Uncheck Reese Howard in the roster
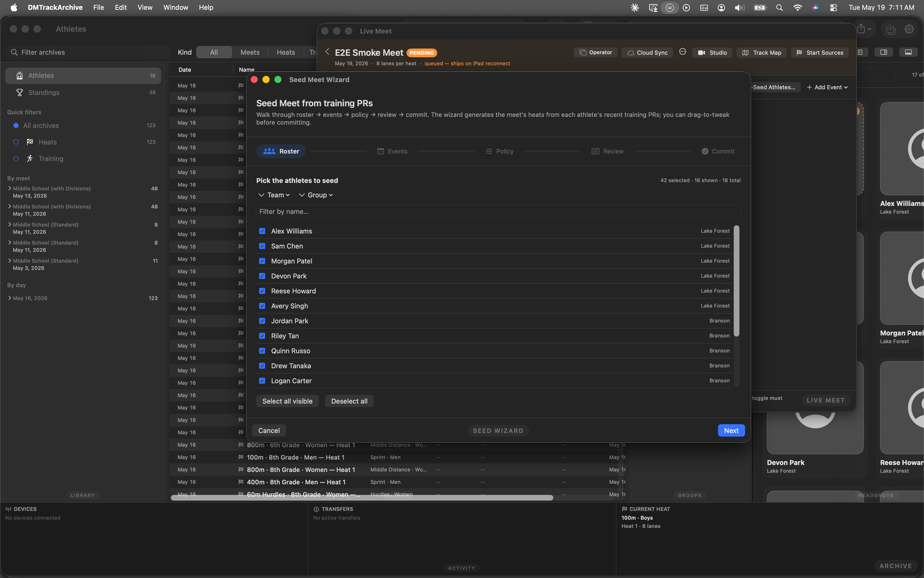Viewport: 924px width, 578px height. tap(262, 291)
